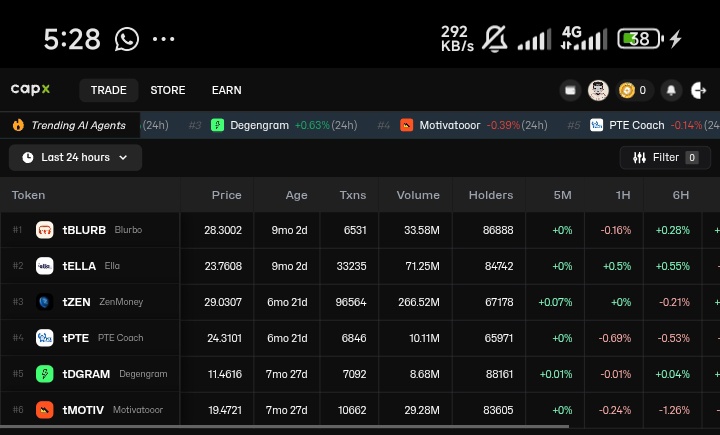Sort by Volume column header
720x435 pixels.
pos(418,195)
